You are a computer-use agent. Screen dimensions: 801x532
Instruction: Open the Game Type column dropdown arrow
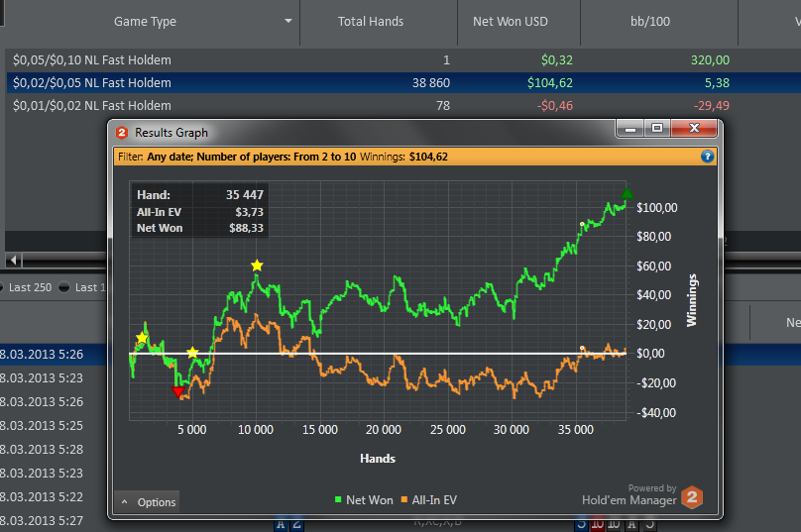288,21
